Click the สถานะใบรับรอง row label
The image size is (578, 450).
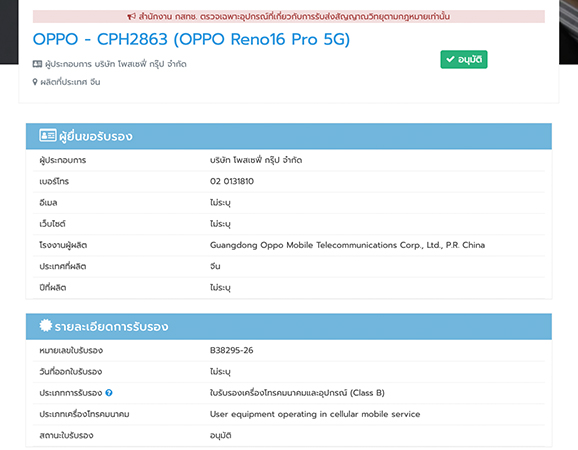click(x=66, y=435)
